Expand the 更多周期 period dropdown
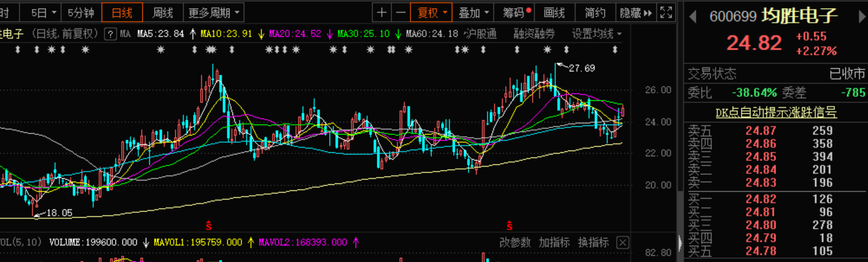 point(213,12)
